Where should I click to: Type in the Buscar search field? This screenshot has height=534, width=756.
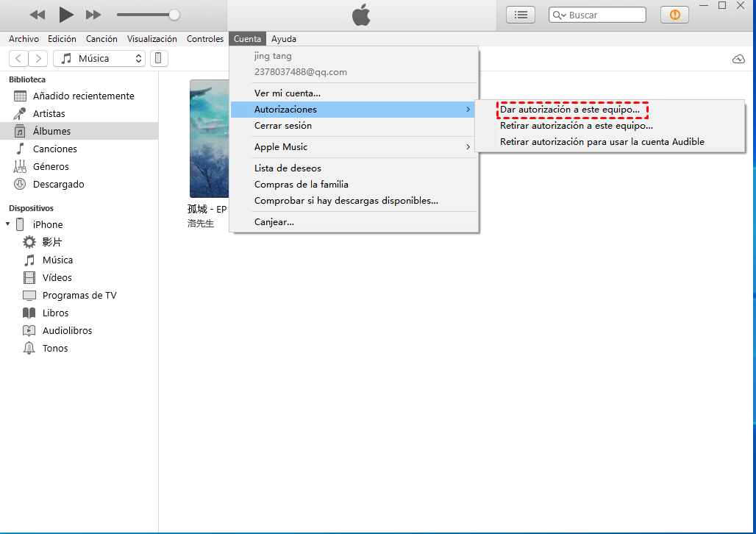tap(603, 15)
